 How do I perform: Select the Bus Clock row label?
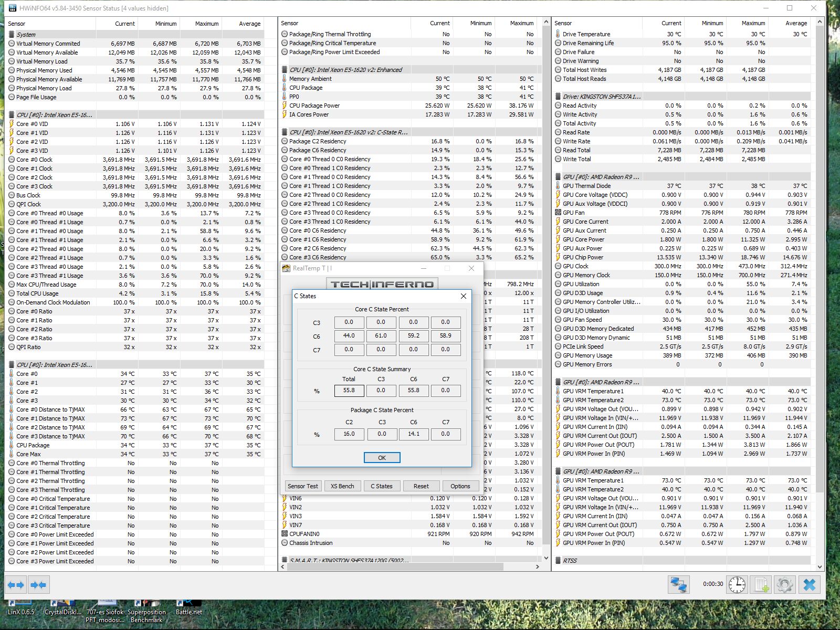pyautogui.click(x=28, y=195)
